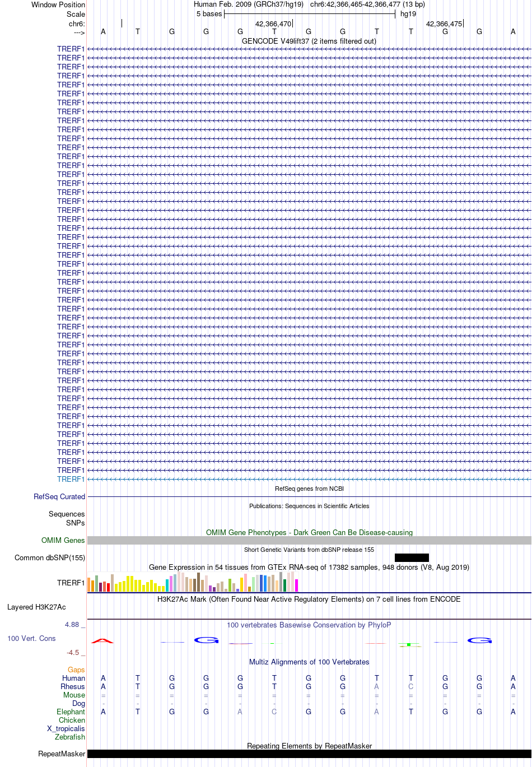Screen dimensions: 532x767
Task: Click the green mark in the PhyloP track
Action: tap(409, 645)
